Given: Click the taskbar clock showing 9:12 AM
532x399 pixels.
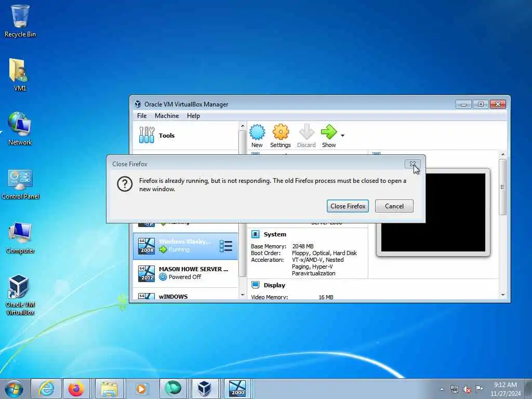Looking at the screenshot, I should point(506,389).
